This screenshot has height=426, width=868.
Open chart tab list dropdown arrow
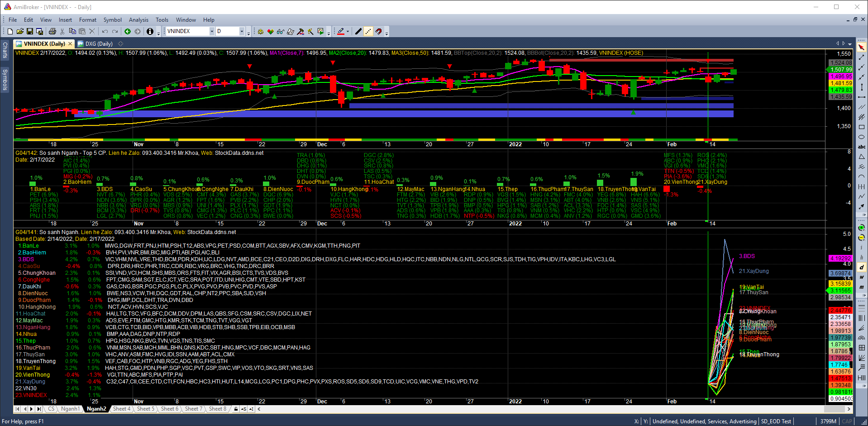(x=850, y=44)
